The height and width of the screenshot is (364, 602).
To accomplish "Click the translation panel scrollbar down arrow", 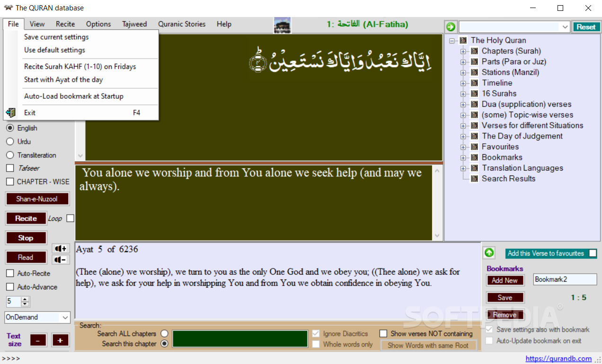I will 436,235.
